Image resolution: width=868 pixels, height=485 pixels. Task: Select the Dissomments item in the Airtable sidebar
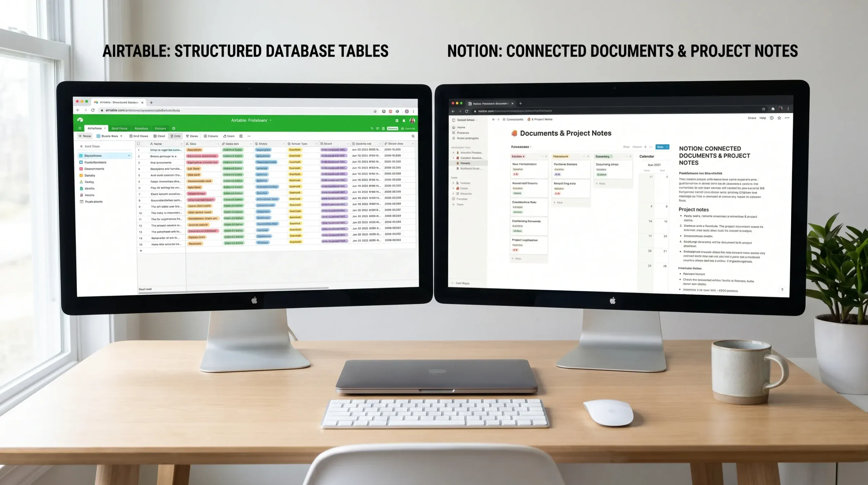tap(92, 169)
